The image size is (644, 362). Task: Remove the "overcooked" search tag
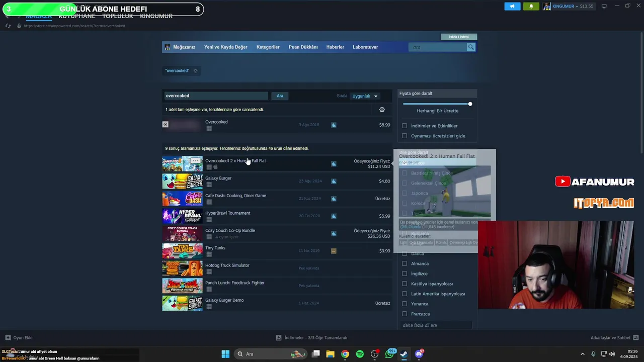click(196, 70)
